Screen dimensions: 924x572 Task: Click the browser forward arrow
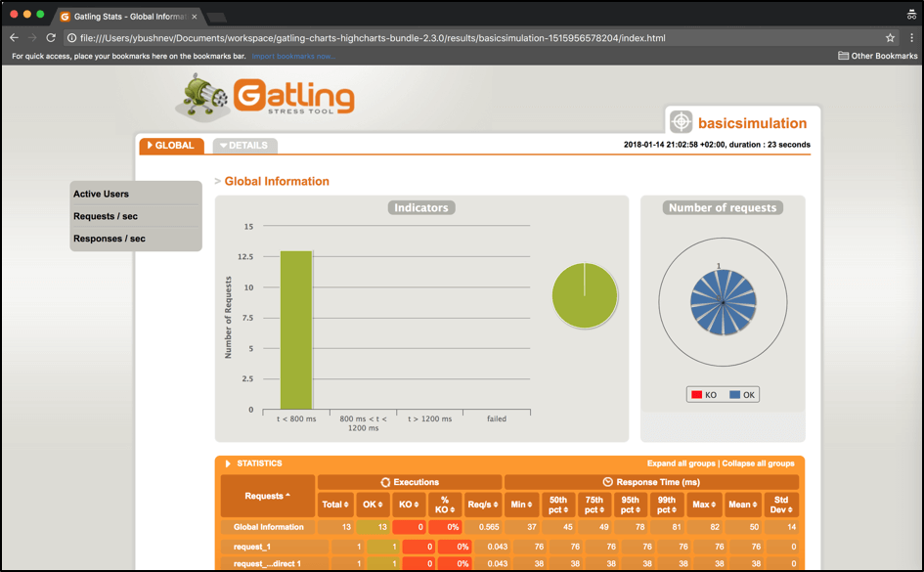point(32,38)
